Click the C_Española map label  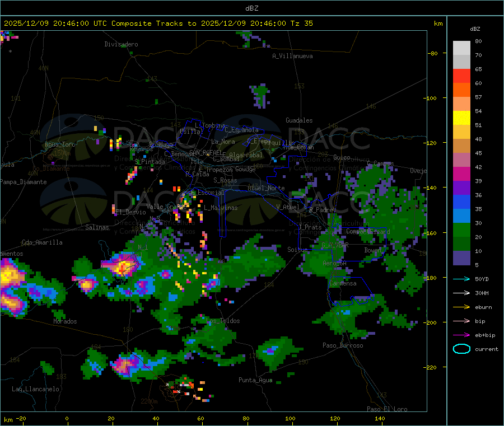[242, 130]
